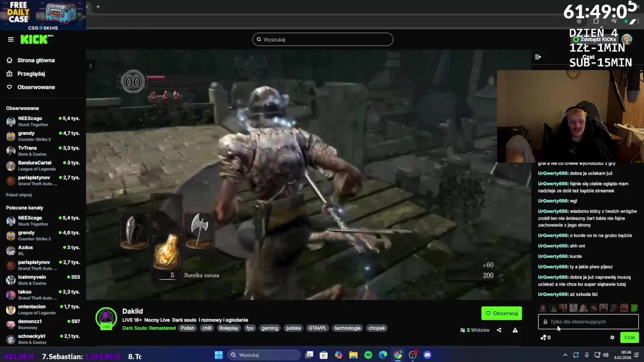Select the GTAVPL tag
This screenshot has height=362, width=644.
(317, 328)
